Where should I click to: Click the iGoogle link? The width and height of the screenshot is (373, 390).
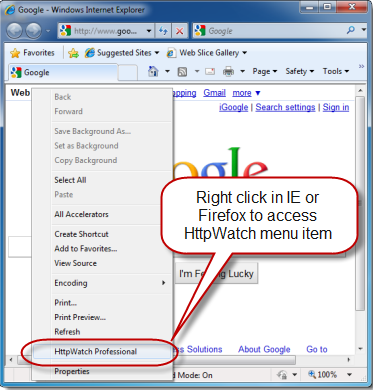(x=233, y=107)
